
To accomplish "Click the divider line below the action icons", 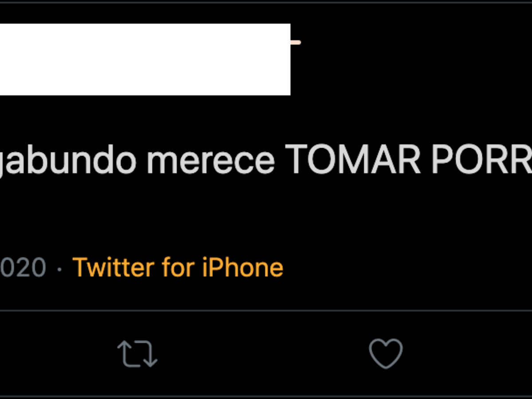I will point(266,396).
